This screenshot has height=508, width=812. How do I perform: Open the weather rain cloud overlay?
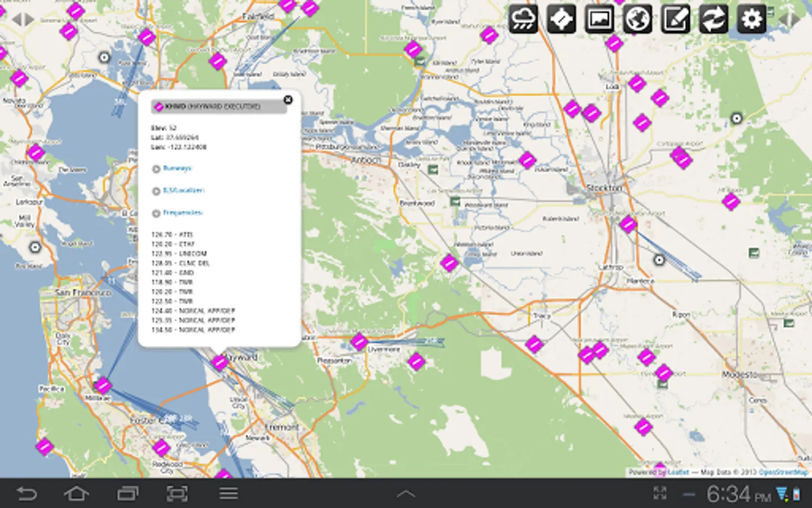(523, 19)
